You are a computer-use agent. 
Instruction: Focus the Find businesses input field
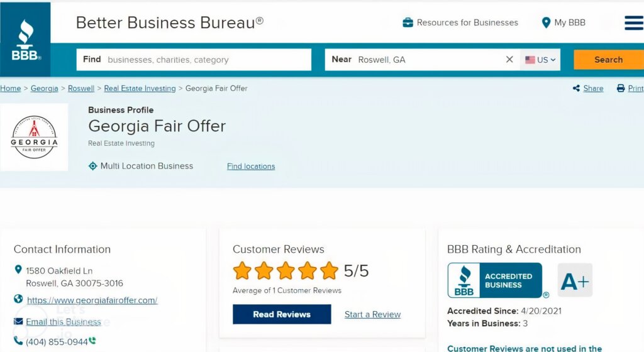coord(194,60)
